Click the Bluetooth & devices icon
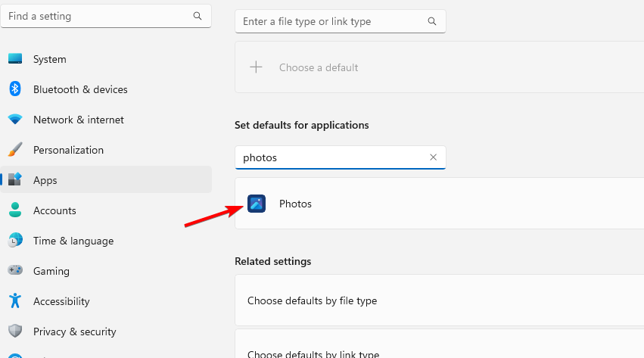Screen dimensions: 644x358 point(15,89)
